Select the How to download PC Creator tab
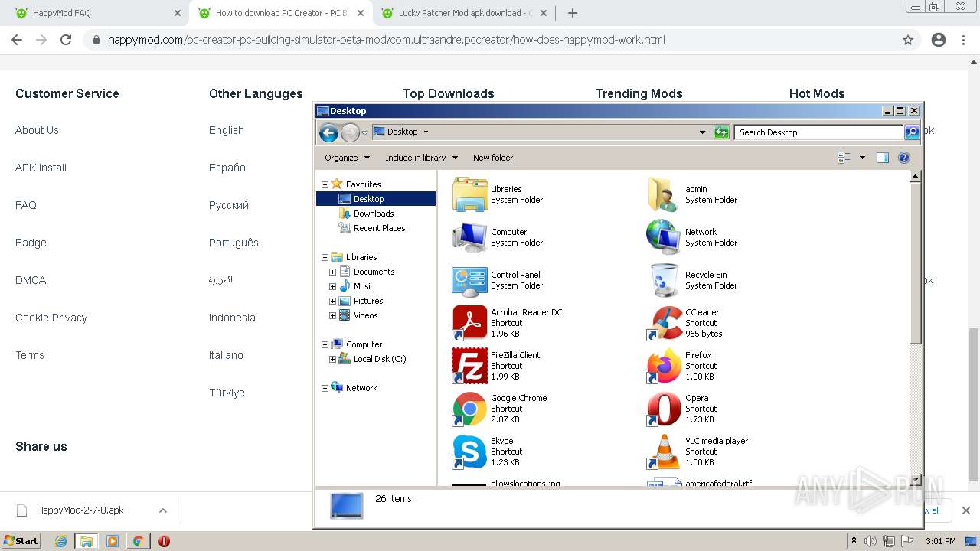 pos(281,13)
